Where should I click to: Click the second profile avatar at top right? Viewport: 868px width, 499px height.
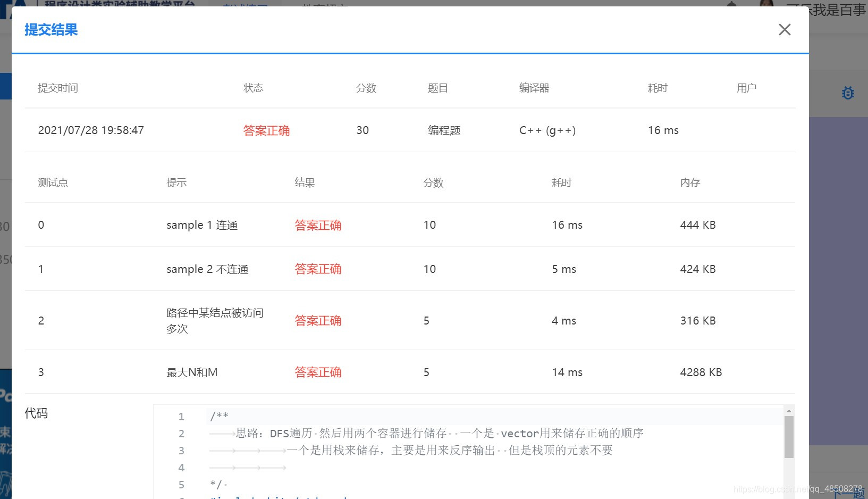[766, 5]
